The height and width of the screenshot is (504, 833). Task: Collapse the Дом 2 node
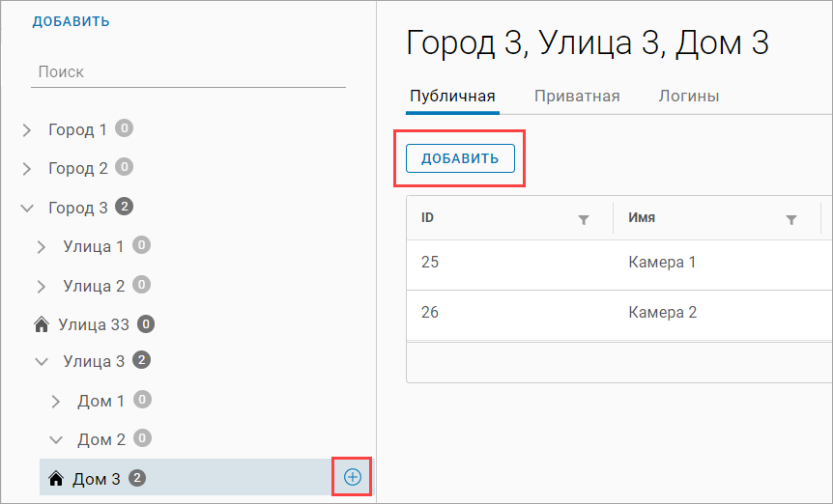[x=56, y=439]
